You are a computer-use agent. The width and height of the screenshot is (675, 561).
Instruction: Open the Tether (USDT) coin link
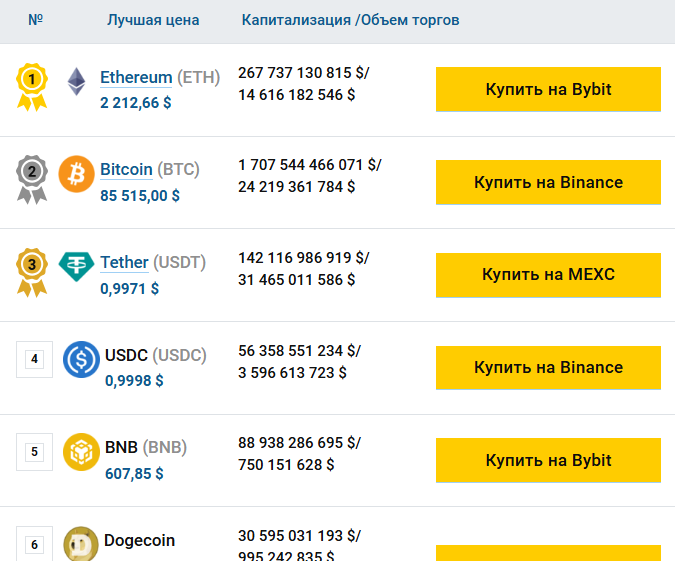[x=124, y=262]
